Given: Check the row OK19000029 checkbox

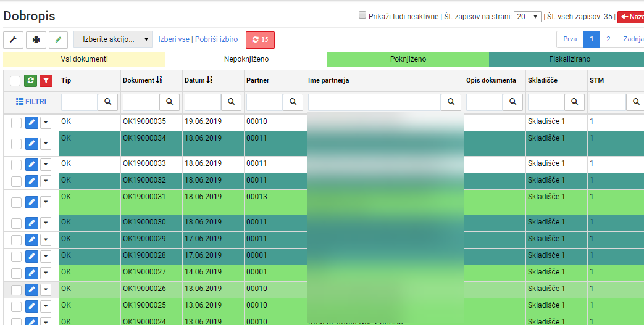Looking at the screenshot, I should tap(16, 240).
